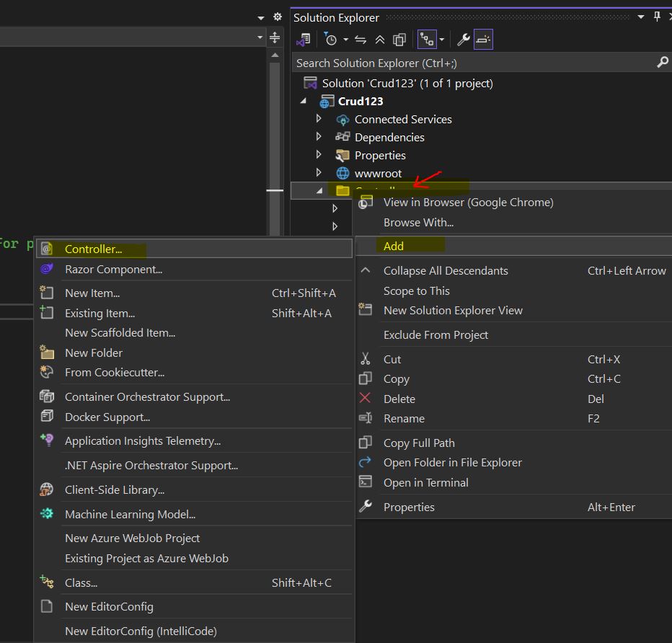
Task: Click Open Folder in File Explorer
Action: [452, 462]
